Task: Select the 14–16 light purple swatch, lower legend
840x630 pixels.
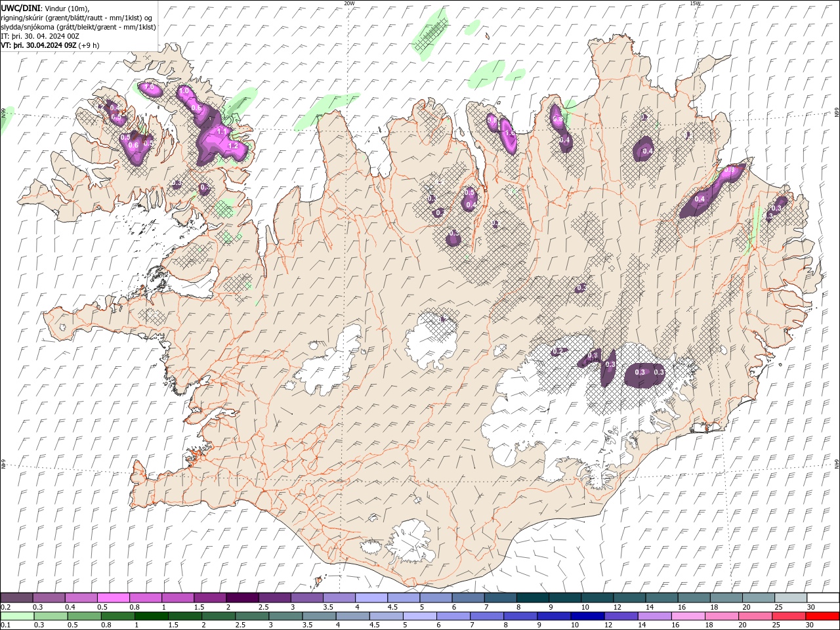Action: pyautogui.click(x=654, y=616)
